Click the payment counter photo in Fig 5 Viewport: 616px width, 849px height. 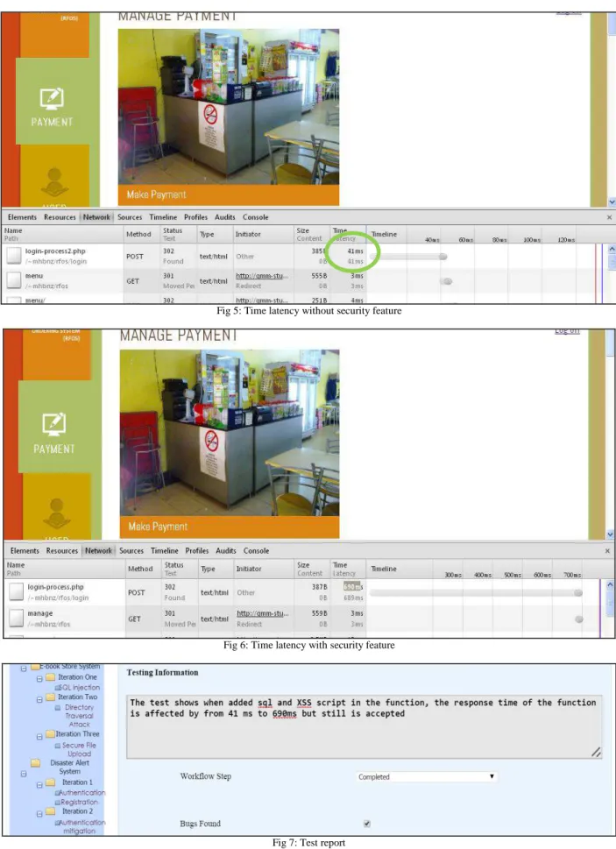[229, 107]
